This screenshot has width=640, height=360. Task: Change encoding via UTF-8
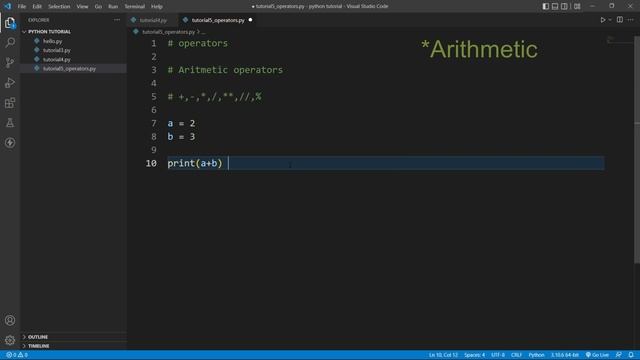(x=498, y=355)
